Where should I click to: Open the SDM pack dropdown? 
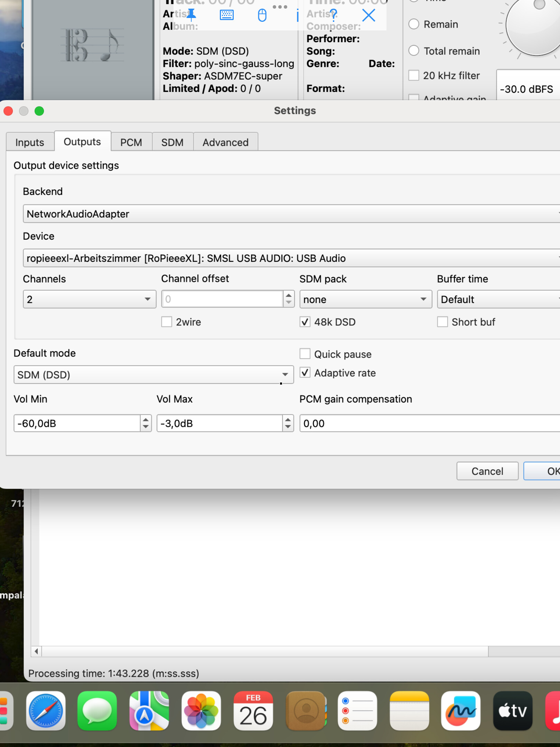tap(366, 299)
